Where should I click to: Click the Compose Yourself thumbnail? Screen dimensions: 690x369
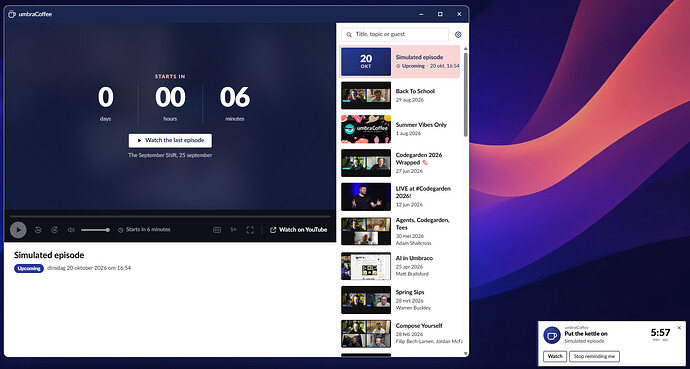point(366,333)
